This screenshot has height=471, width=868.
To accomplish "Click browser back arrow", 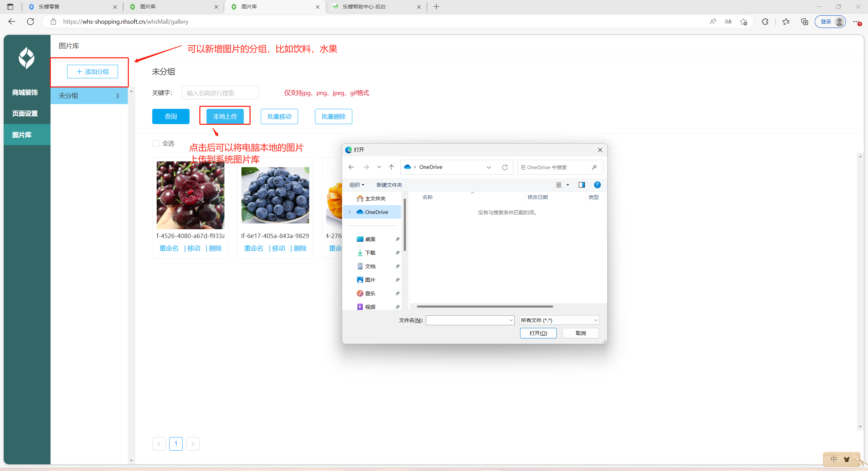I will click(12, 21).
